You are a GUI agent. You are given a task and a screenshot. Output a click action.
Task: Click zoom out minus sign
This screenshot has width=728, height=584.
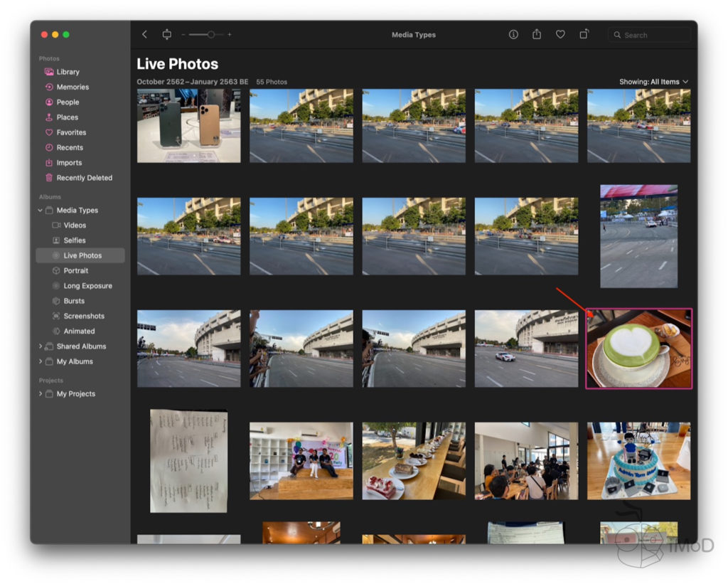pyautogui.click(x=183, y=35)
